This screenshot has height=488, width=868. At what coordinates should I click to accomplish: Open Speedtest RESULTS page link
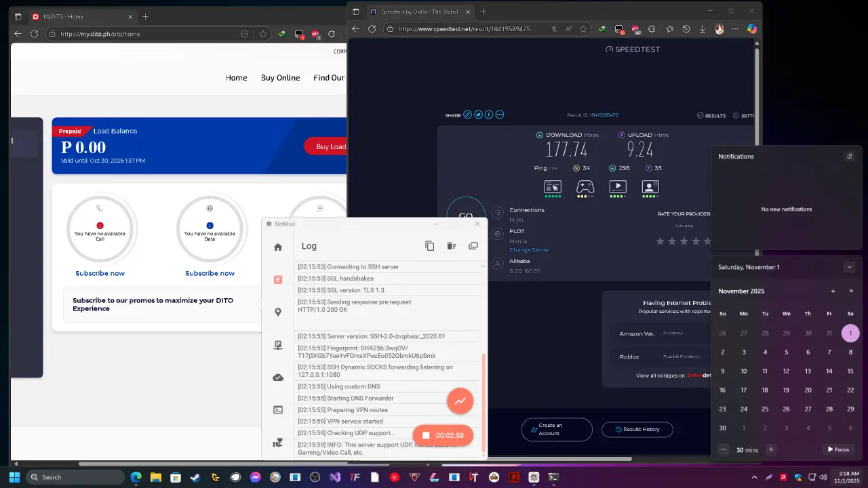pos(711,116)
